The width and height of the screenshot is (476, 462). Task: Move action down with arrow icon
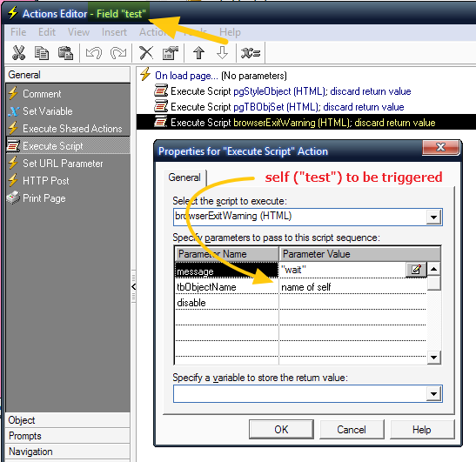pos(222,53)
